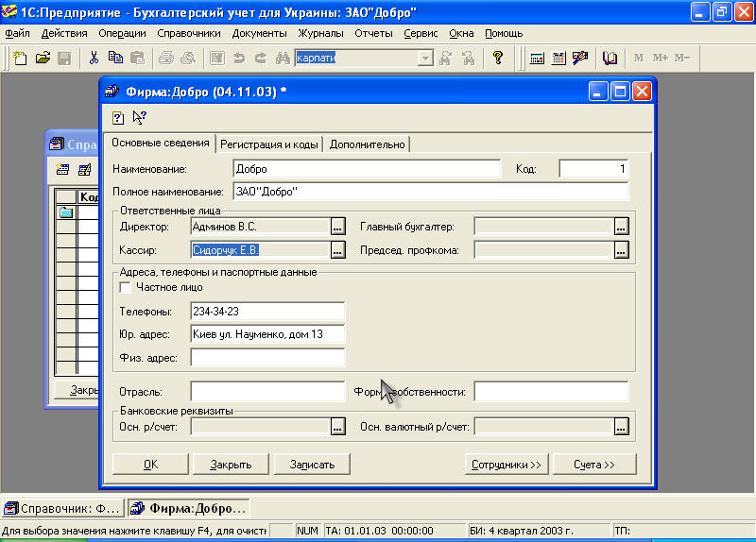Click the context help pointer icon in Фирма window
The width and height of the screenshot is (756, 542).
[x=139, y=117]
